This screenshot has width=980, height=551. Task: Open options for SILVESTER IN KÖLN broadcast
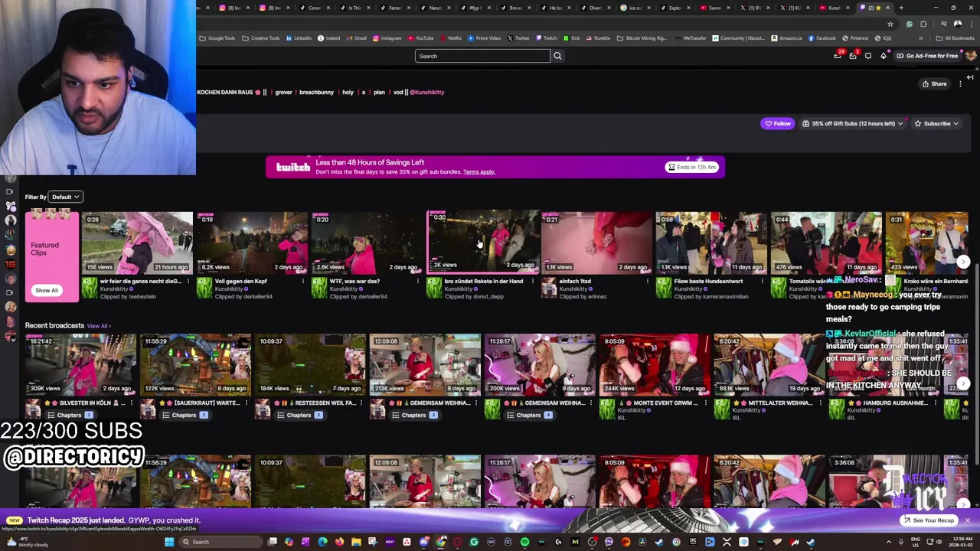click(x=131, y=403)
